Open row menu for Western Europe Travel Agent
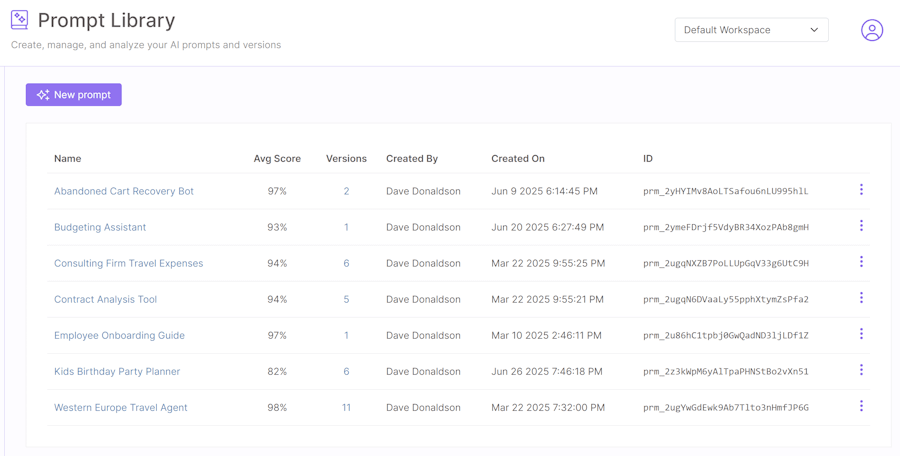 (861, 406)
